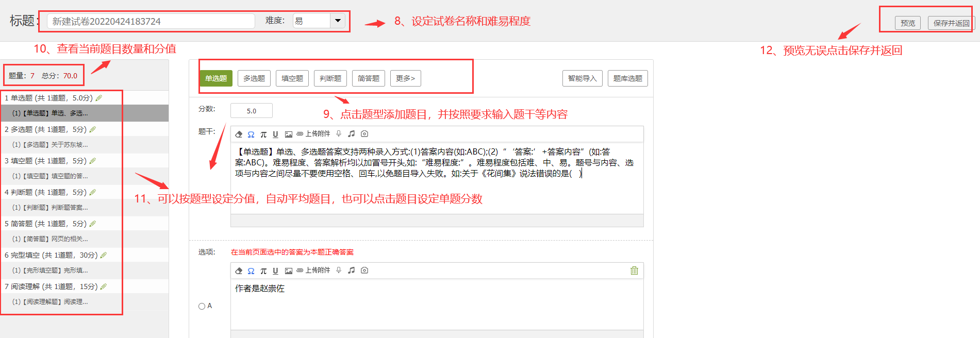Select section row 1 单选题 (共 1道题)
The width and height of the screenshot is (980, 338).
tap(85, 98)
